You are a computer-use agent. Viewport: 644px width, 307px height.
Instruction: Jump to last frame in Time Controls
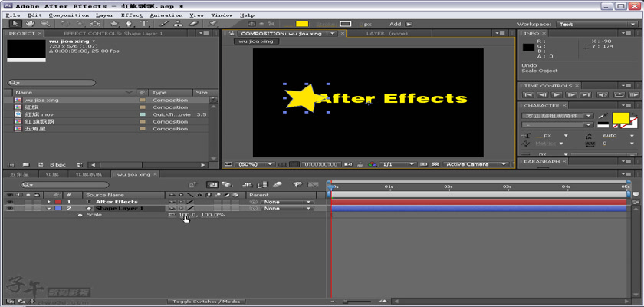click(585, 95)
